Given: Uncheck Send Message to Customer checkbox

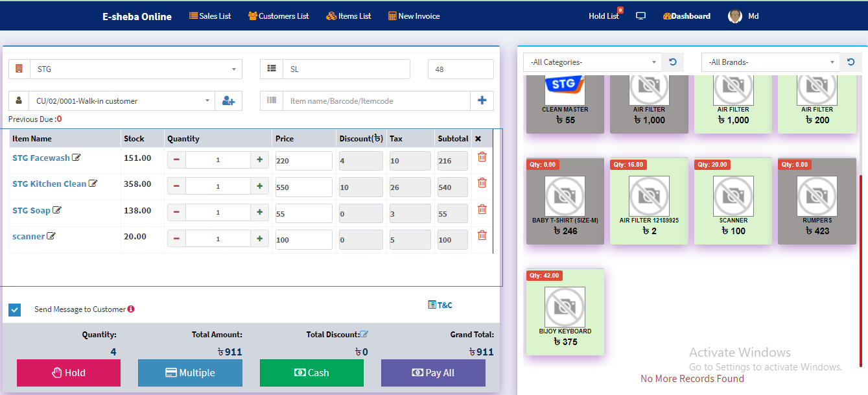Looking at the screenshot, I should (x=15, y=309).
